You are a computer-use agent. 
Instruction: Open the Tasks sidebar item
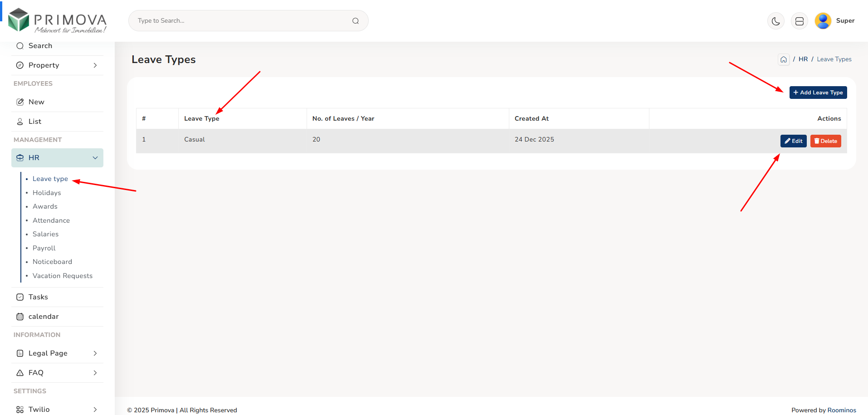click(38, 297)
